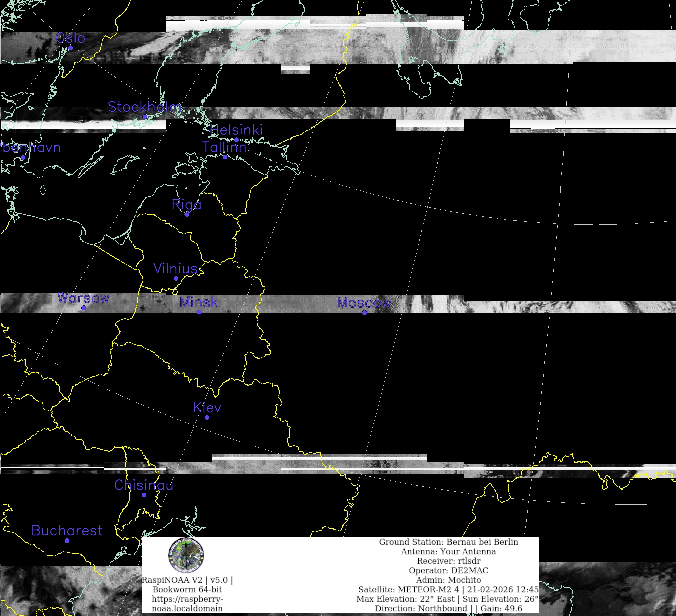Screen dimensions: 676x616
Task: Click the Ground Station Bernau bei Berlin text
Action: point(448,542)
